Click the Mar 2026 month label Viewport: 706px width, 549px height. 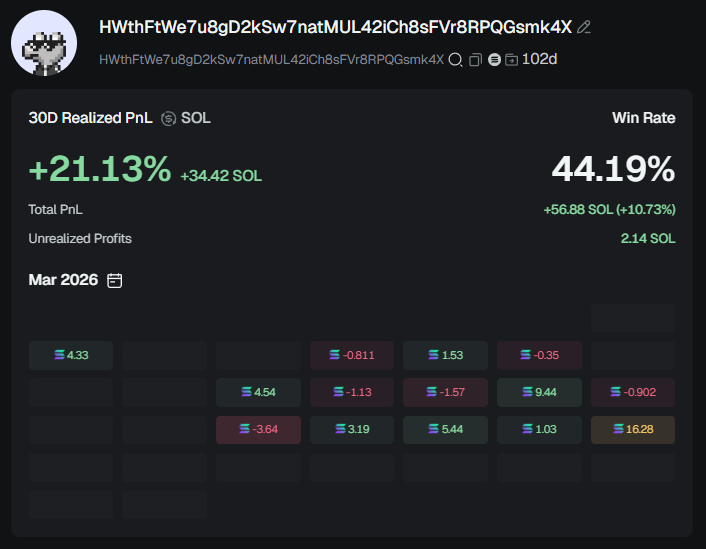pyautogui.click(x=63, y=280)
